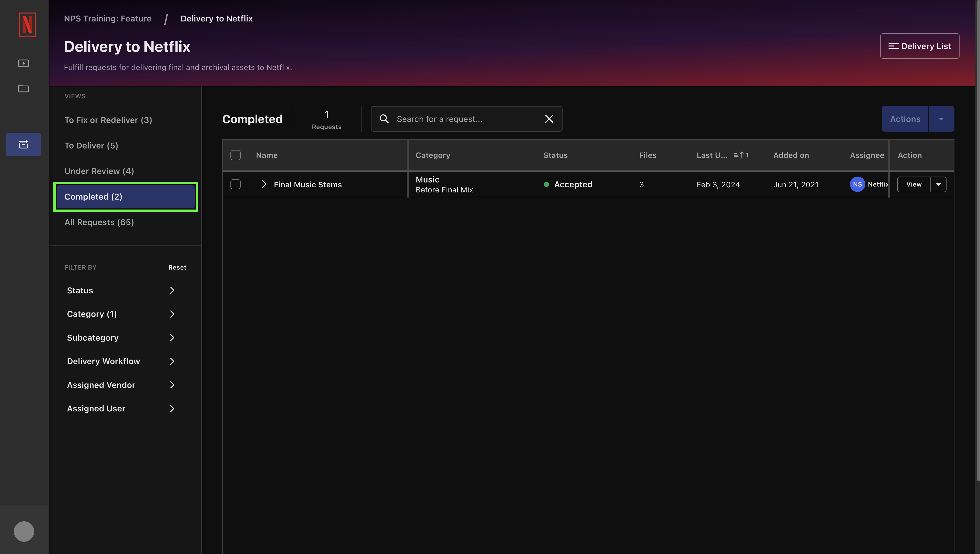Sort by Assignee column header
Viewport: 980px width, 554px height.
[x=867, y=155]
